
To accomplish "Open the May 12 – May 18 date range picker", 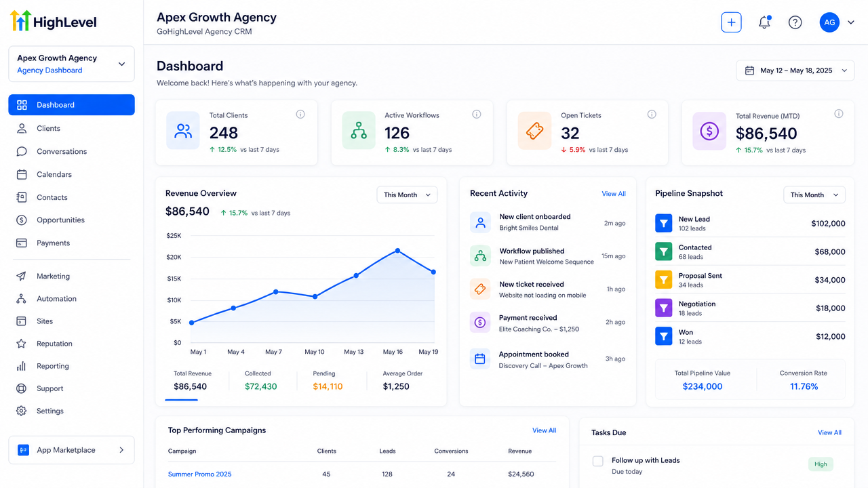I will [x=795, y=70].
